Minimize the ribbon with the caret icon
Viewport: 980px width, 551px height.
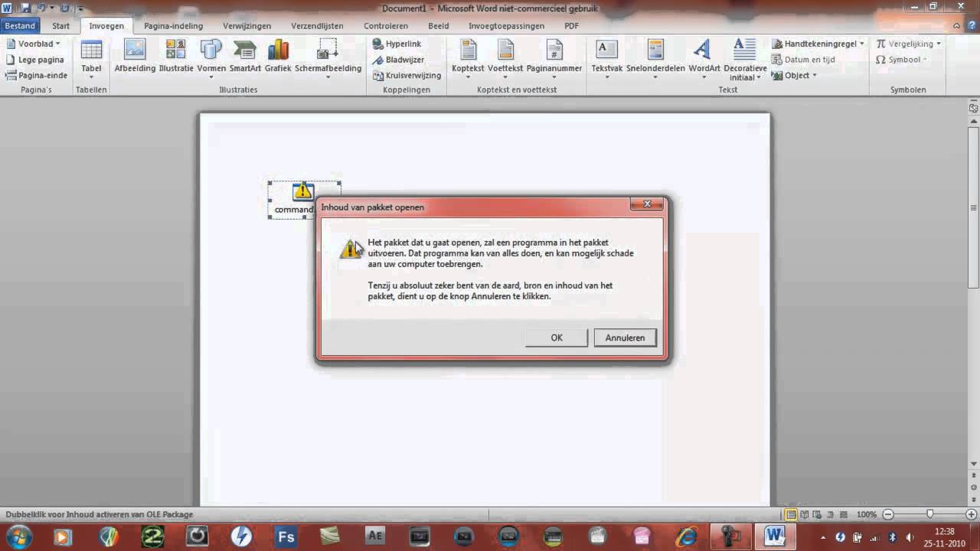(x=958, y=25)
